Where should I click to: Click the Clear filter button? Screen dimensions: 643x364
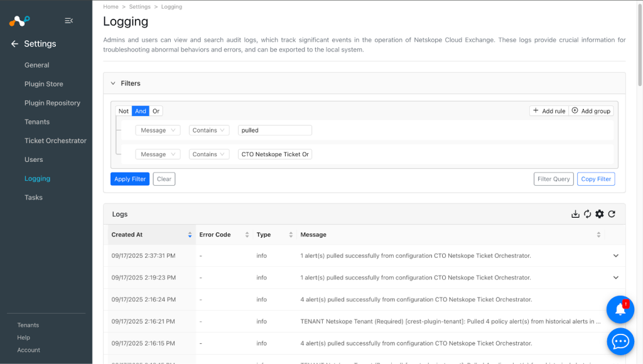tap(164, 179)
